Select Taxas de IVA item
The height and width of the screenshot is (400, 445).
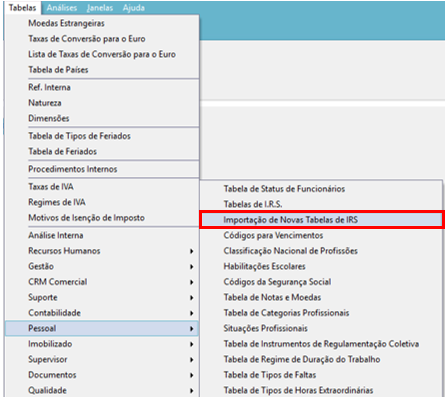[x=51, y=187]
